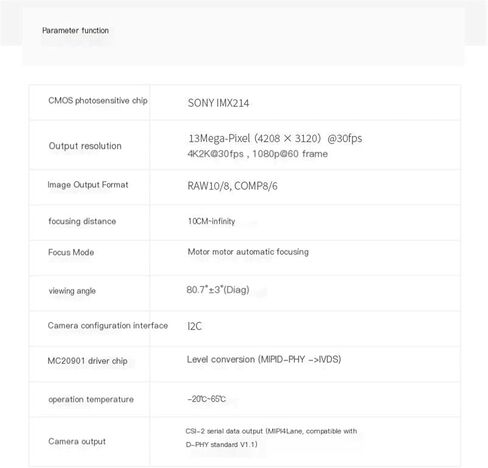488x468 pixels.
Task: Click the 4K2K@30fps, 1080p@60 frame line
Action: 258,154
